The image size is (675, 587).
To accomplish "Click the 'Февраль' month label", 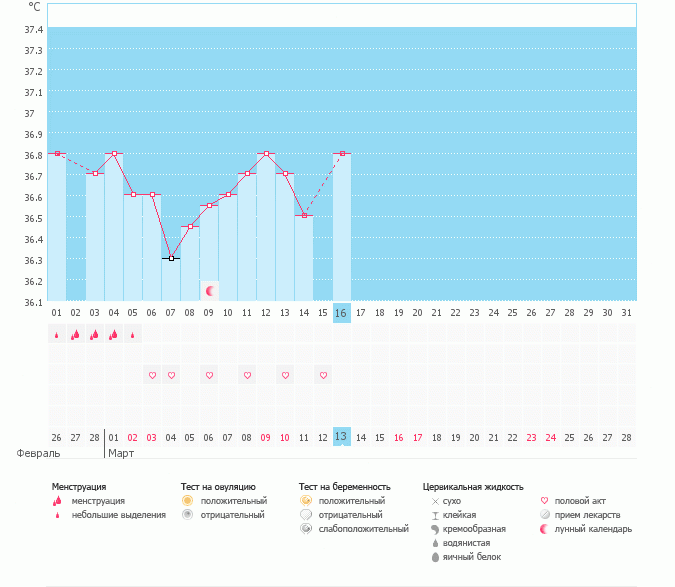I will [33, 453].
